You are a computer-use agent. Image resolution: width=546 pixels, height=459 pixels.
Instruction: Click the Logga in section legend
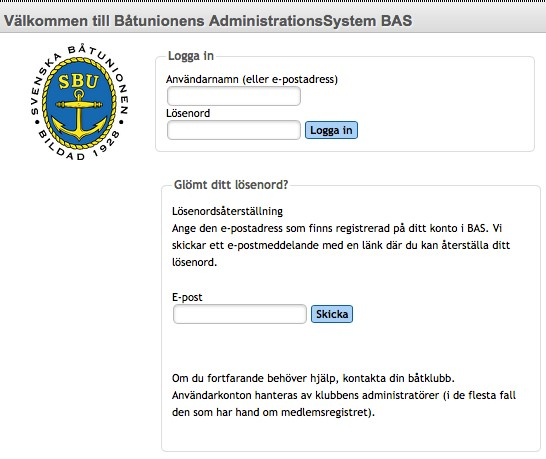[191, 56]
